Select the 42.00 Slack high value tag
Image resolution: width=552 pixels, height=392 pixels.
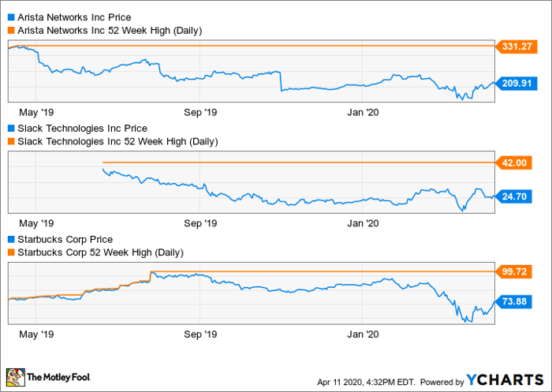(x=519, y=162)
